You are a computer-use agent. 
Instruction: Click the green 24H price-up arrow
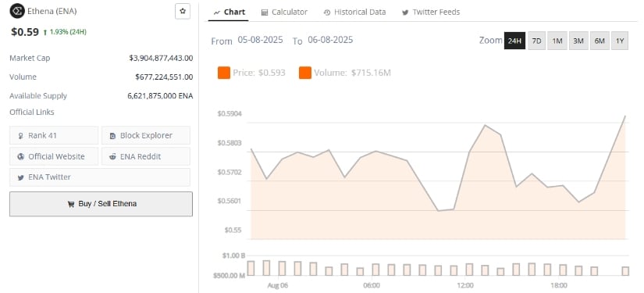[44, 32]
